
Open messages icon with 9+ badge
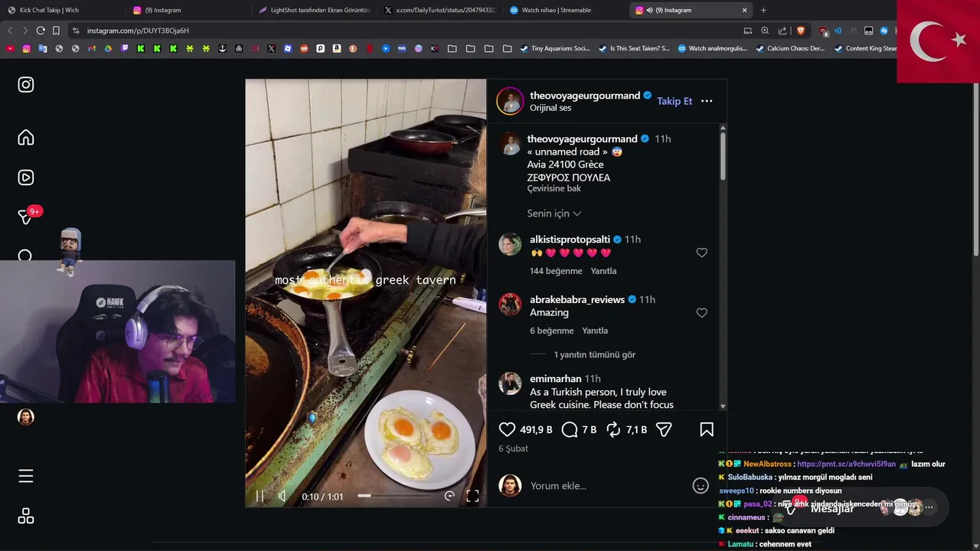click(26, 217)
